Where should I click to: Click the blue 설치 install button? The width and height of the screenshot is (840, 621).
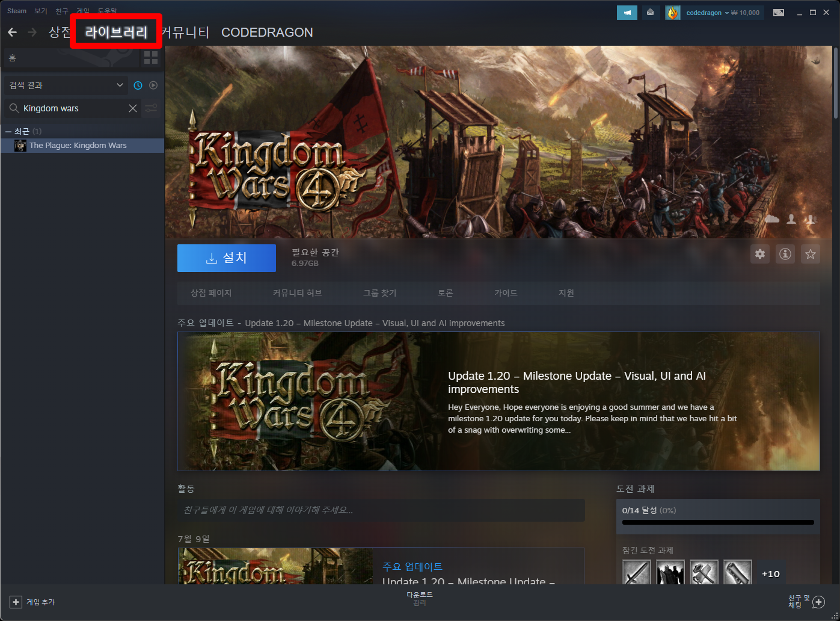[227, 258]
